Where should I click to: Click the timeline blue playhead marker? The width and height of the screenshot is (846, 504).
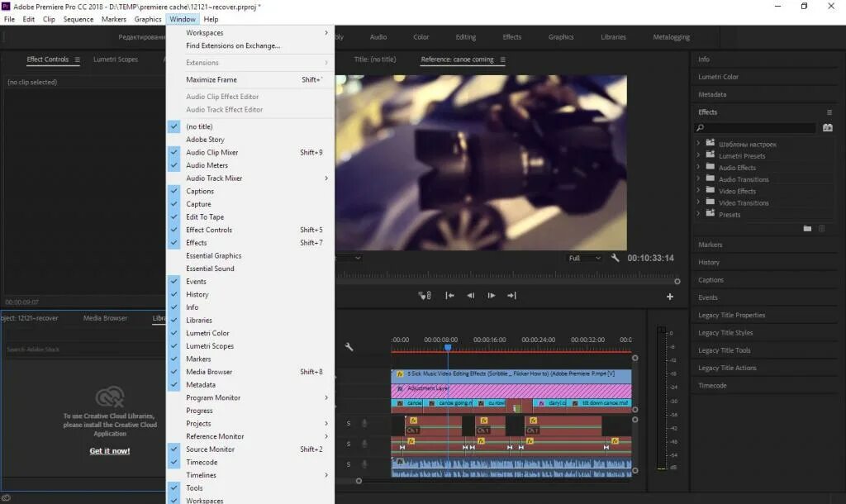click(x=448, y=348)
